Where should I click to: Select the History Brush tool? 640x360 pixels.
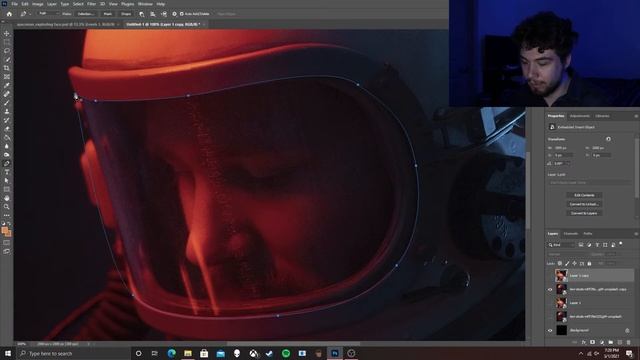pyautogui.click(x=7, y=120)
